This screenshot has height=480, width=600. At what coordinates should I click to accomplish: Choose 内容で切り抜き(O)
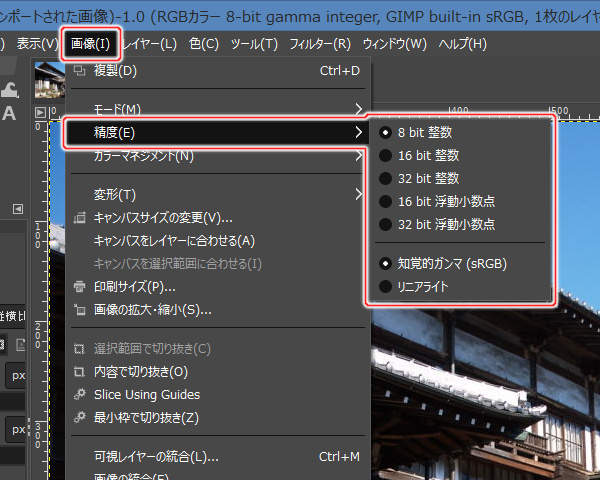pyautogui.click(x=217, y=372)
